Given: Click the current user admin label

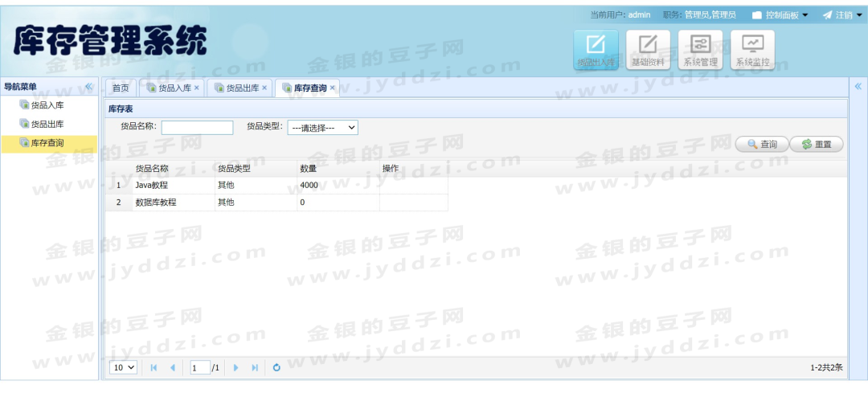Looking at the screenshot, I should (640, 15).
